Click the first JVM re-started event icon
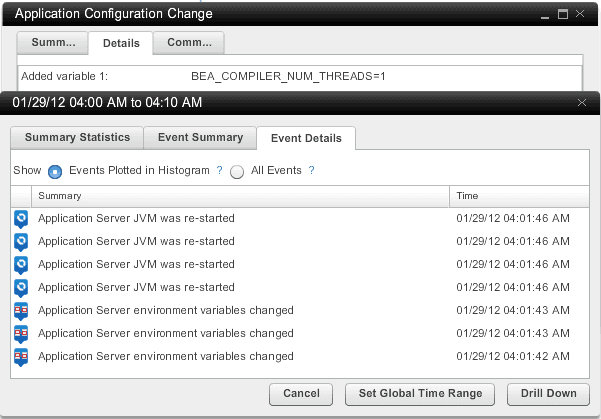This screenshot has width=601, height=419. coord(21,218)
